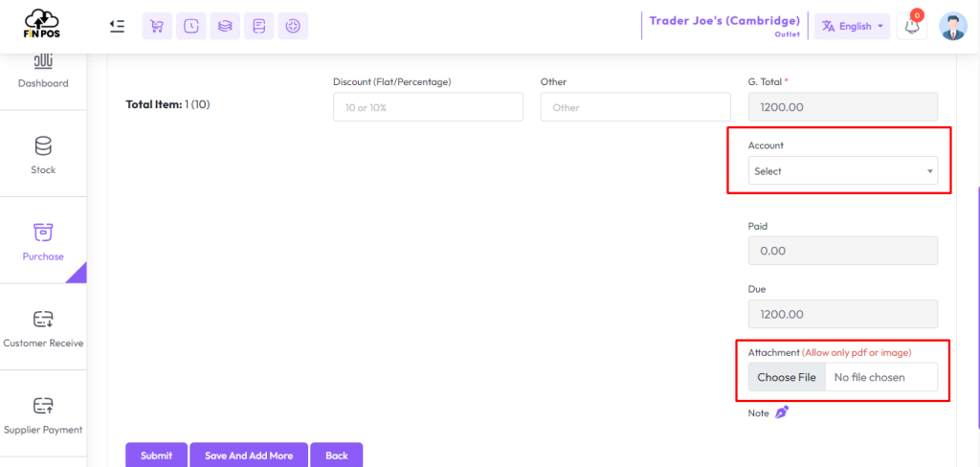The height and width of the screenshot is (467, 980).
Task: Click Choose File for the attachment
Action: click(787, 377)
